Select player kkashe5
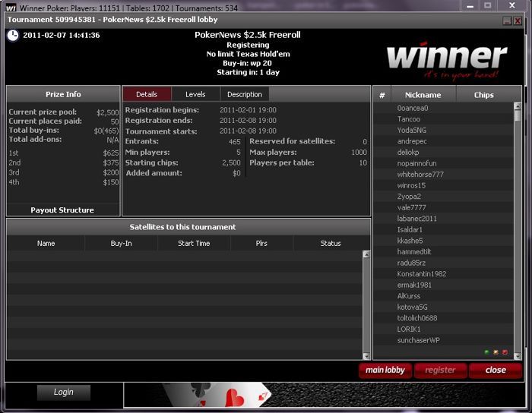 (x=443, y=241)
